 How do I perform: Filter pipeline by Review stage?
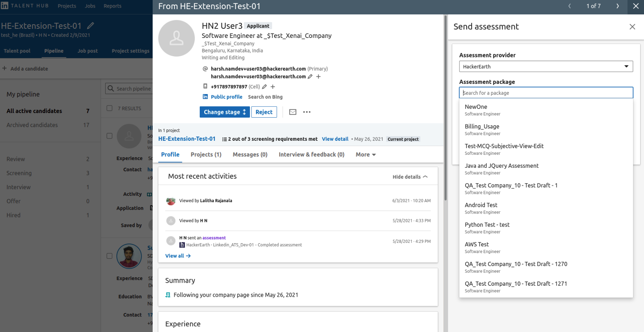point(48,159)
